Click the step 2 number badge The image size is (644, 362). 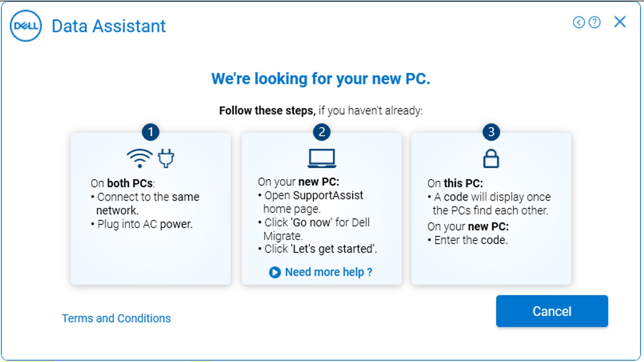click(x=322, y=132)
